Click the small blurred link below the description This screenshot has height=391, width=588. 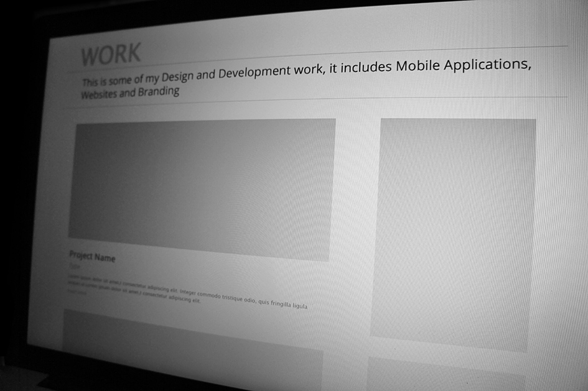point(77,292)
